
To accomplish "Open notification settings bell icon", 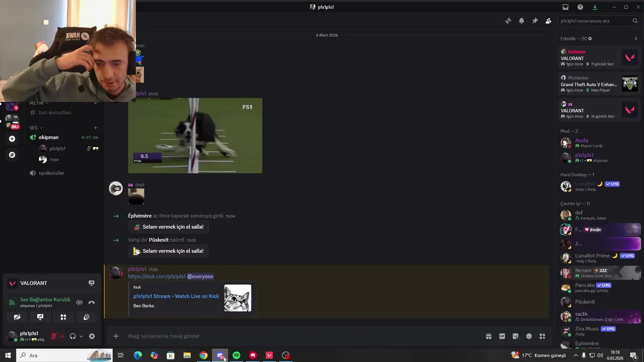I will tap(521, 21).
